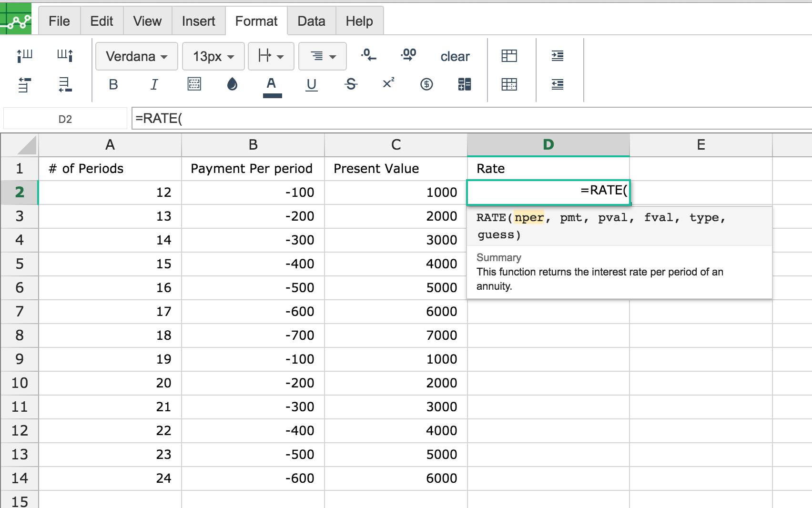
Task: Open the cell fill color droplet
Action: [232, 84]
